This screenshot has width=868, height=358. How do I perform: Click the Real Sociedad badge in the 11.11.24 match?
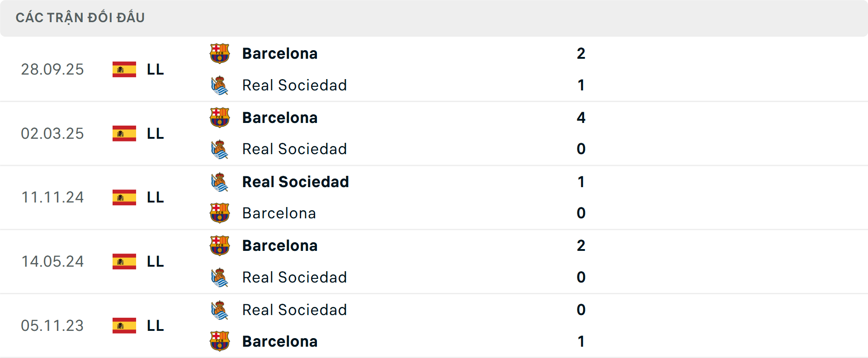[220, 181]
